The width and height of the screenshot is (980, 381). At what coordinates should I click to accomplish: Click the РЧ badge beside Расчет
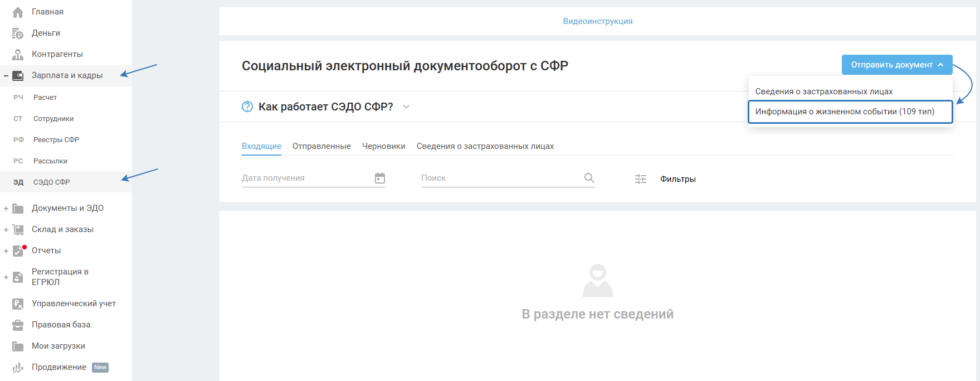pyautogui.click(x=18, y=98)
